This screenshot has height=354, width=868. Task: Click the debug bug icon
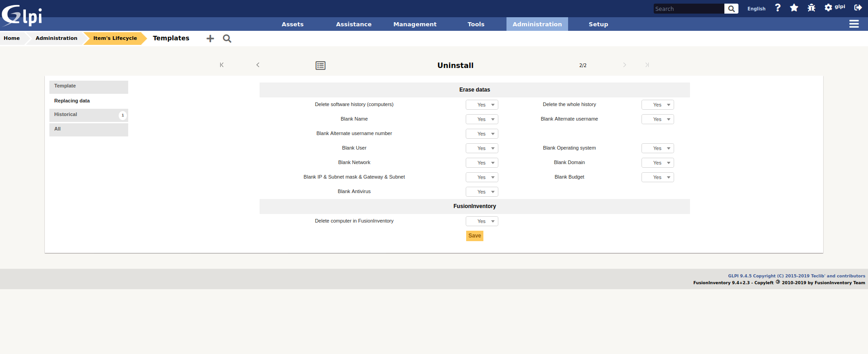tap(811, 8)
